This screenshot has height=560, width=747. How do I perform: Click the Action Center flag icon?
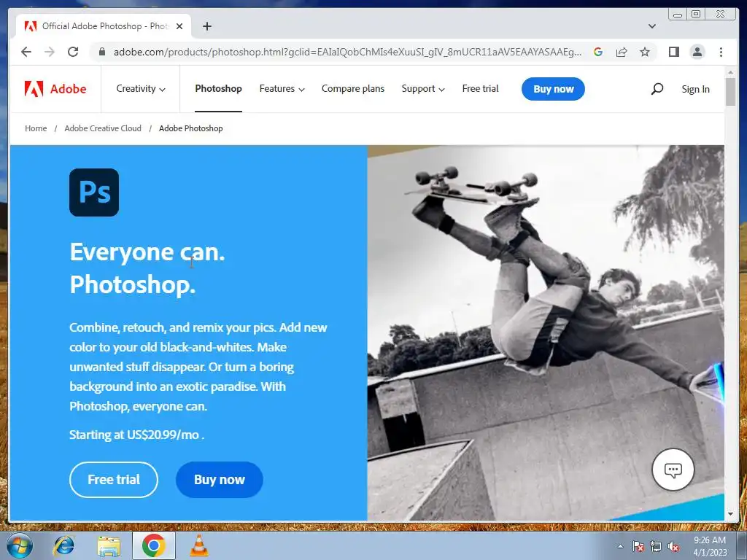pos(638,547)
